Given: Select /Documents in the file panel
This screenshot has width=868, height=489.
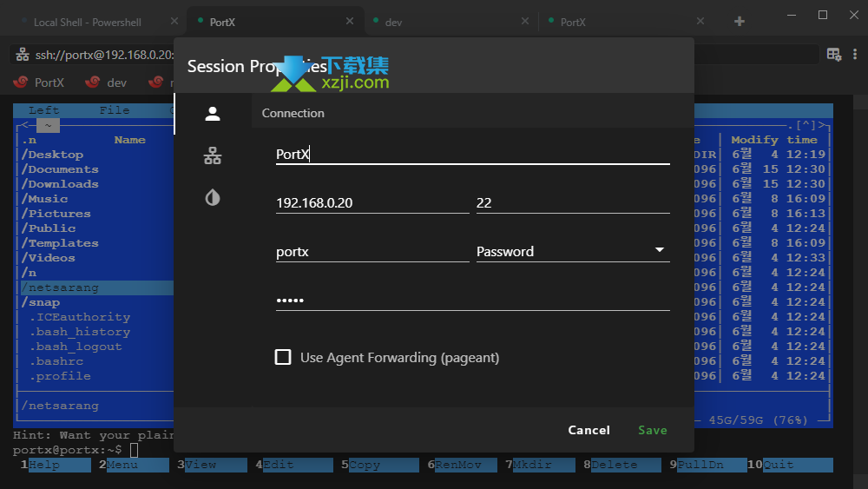Looking at the screenshot, I should click(x=60, y=169).
